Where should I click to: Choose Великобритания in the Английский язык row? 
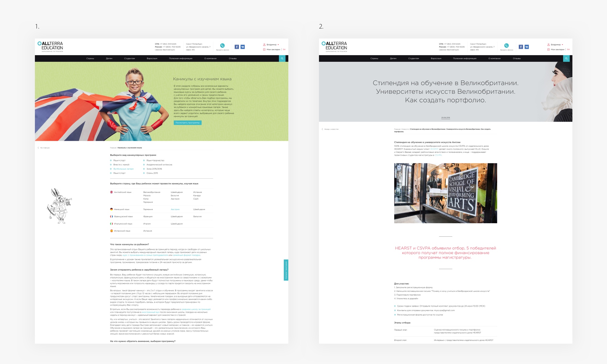pos(152,192)
